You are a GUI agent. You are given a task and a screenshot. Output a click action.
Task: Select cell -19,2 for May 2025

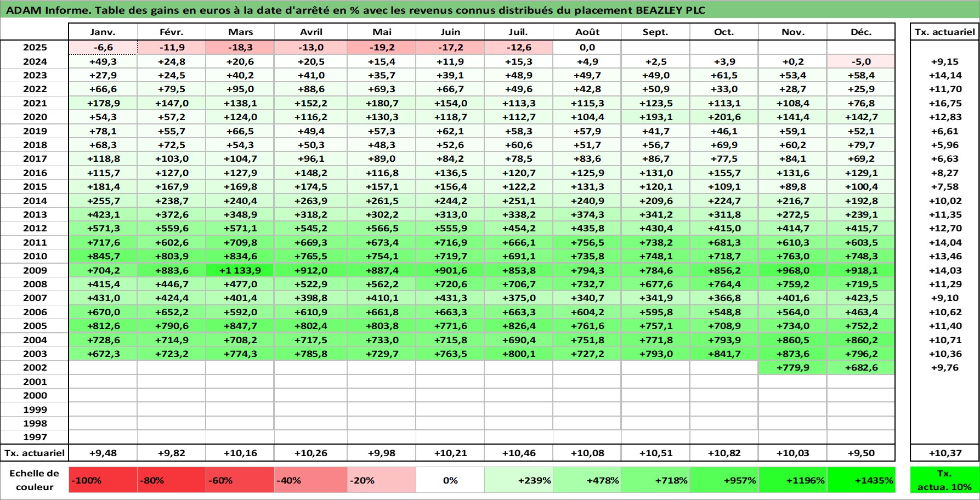click(x=382, y=47)
